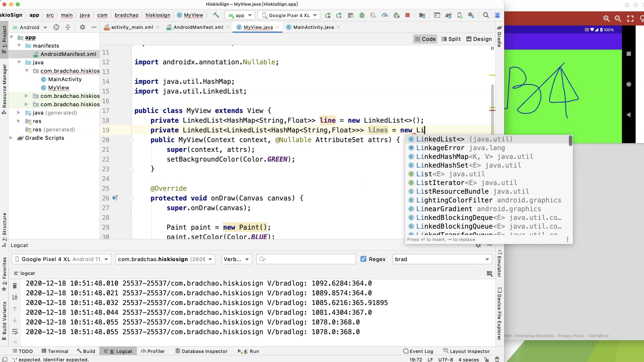Expand the Gradle Scripts tree node
This screenshot has width=644, height=362.
pos(11,138)
